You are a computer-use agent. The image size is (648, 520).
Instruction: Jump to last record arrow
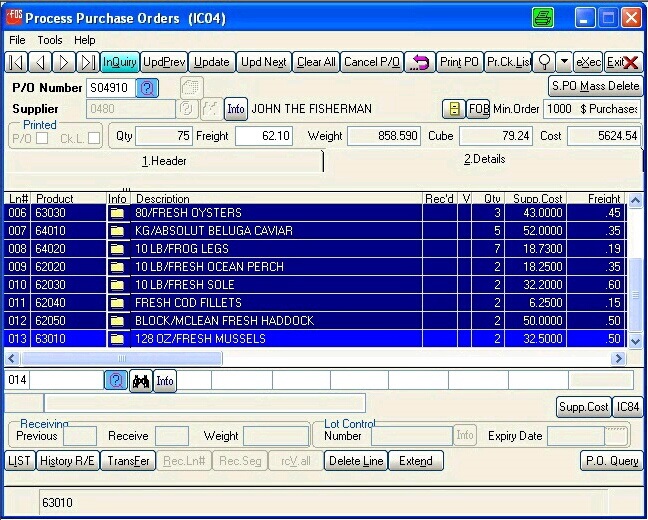(x=88, y=62)
